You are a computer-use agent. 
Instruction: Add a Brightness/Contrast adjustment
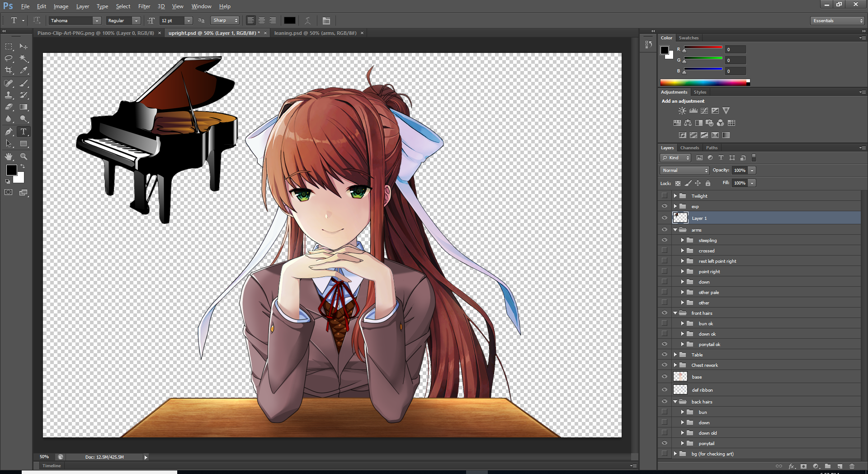[682, 110]
